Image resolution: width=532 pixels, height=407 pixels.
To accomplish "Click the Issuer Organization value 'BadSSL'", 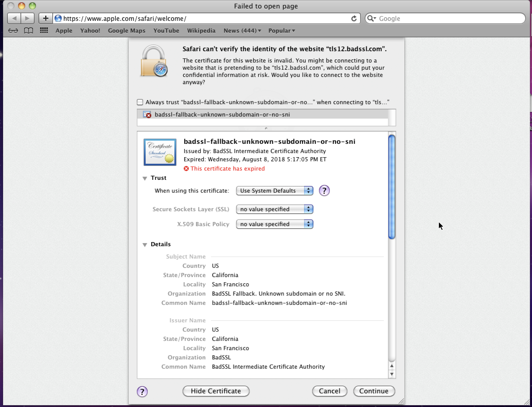I will [221, 357].
